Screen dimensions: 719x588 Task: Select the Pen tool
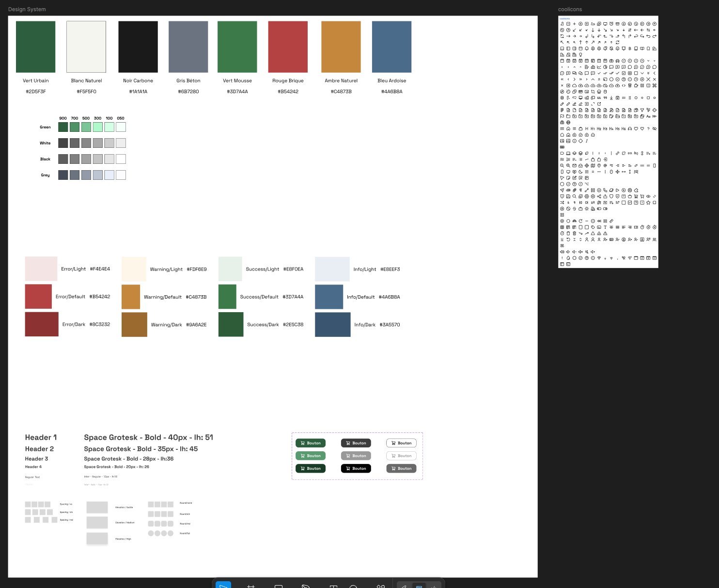coord(306,585)
